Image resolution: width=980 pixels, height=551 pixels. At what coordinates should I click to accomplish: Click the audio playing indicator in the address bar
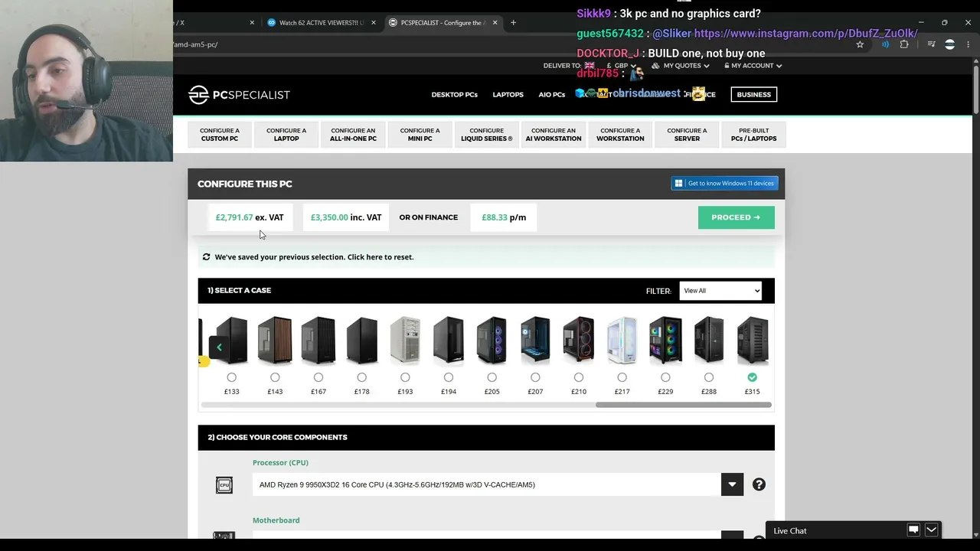click(x=885, y=44)
